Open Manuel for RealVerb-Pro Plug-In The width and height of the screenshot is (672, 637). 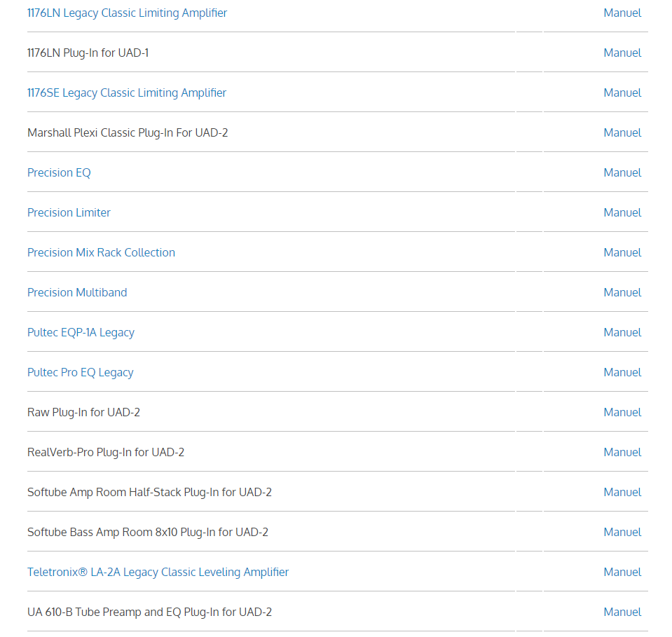622,452
